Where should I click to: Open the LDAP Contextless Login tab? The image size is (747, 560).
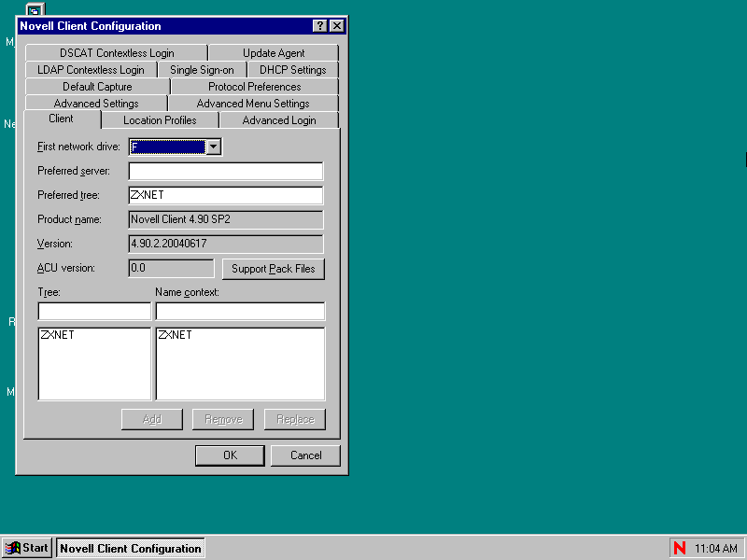click(x=91, y=70)
